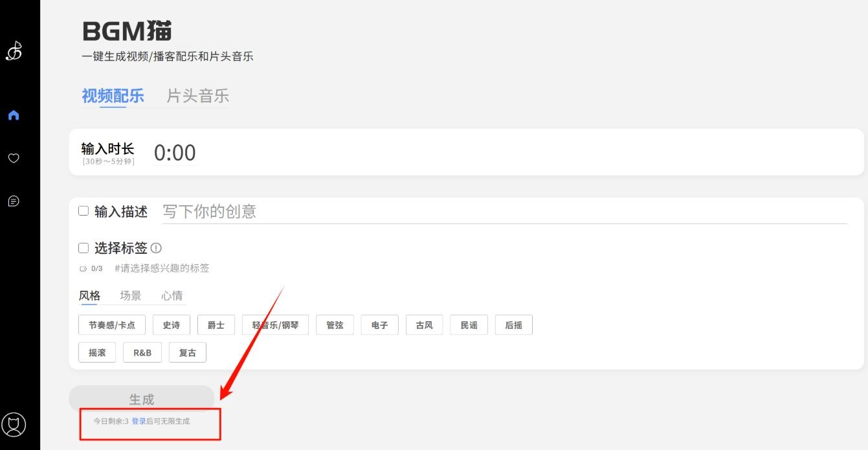The image size is (868, 450).
Task: Open the heart favorites icon in the sidebar
Action: pyautogui.click(x=14, y=158)
